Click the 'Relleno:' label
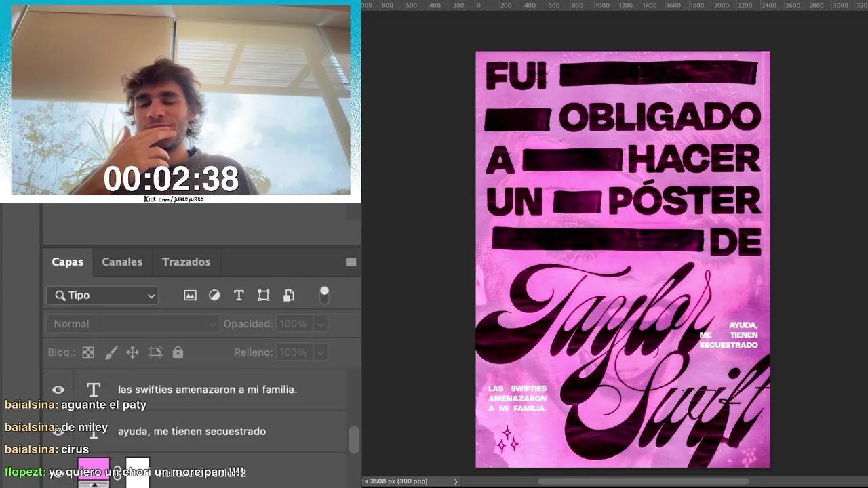The width and height of the screenshot is (868, 488). (x=254, y=352)
